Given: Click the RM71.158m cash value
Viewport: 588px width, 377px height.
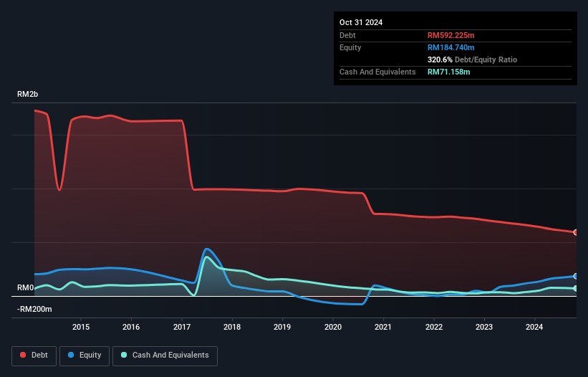Looking at the screenshot, I should coord(448,72).
